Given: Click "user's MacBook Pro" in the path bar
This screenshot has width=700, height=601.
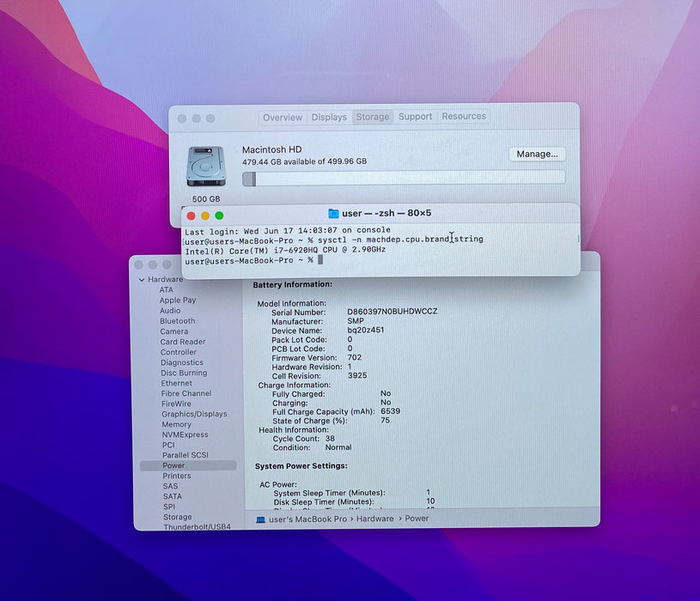Looking at the screenshot, I should coord(307,519).
